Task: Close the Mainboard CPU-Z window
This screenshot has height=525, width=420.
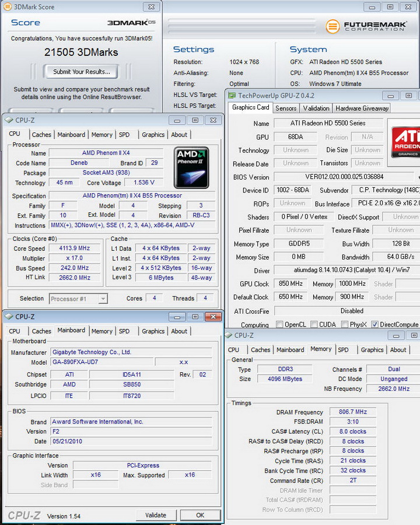Action: pyautogui.click(x=213, y=317)
